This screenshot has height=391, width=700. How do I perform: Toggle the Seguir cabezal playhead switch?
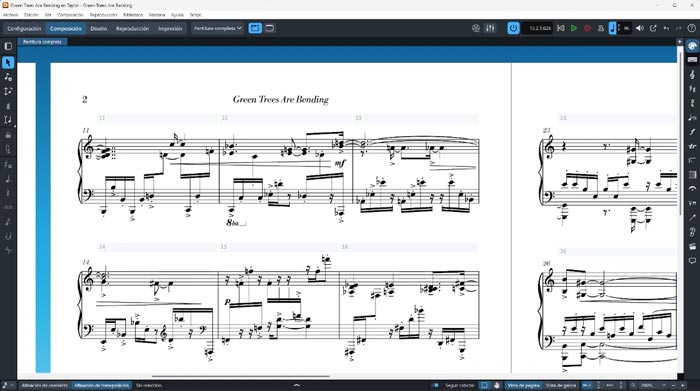point(436,385)
